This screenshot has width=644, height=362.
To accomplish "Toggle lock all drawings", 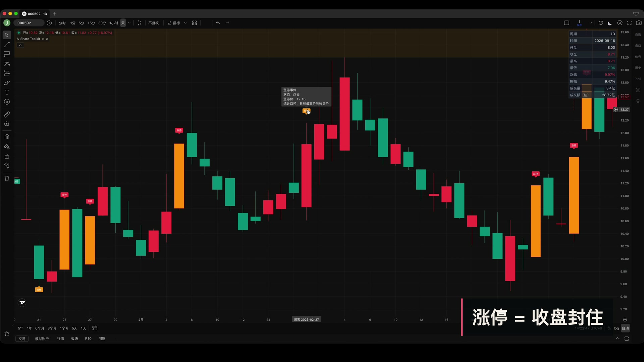I will 7,156.
